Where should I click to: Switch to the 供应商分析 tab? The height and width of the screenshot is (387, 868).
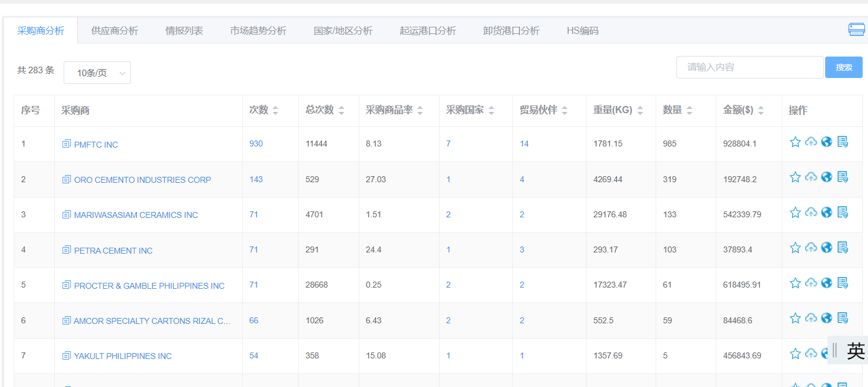[x=115, y=31]
